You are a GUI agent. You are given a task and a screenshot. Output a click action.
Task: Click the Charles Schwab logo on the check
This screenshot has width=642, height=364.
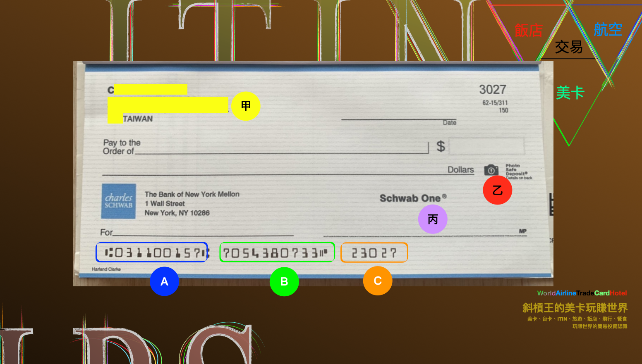tap(119, 201)
